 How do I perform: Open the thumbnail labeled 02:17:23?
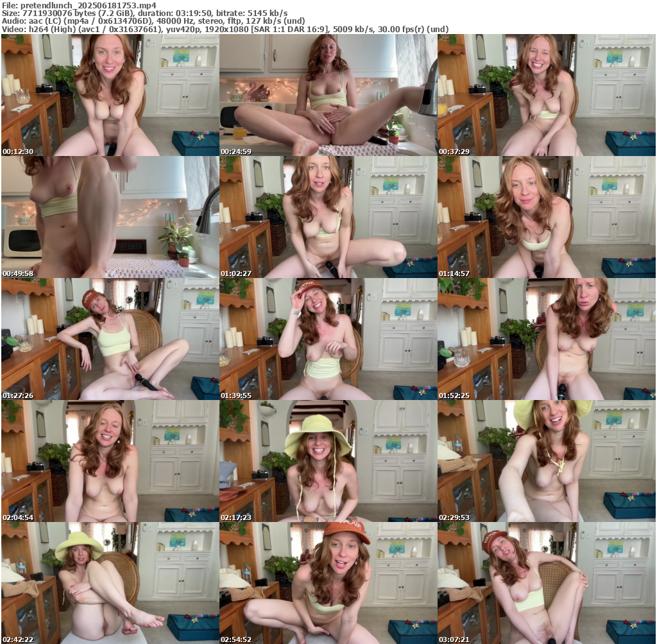328,461
